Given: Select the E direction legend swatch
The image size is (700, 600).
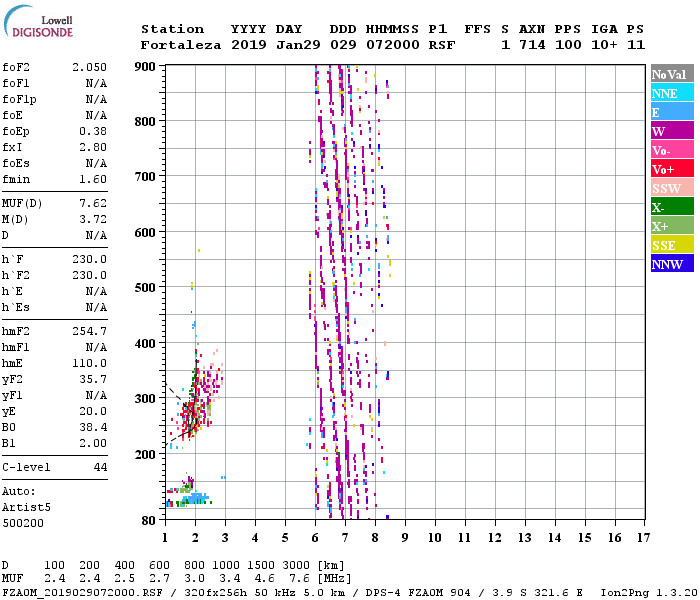Looking at the screenshot, I should (672, 112).
